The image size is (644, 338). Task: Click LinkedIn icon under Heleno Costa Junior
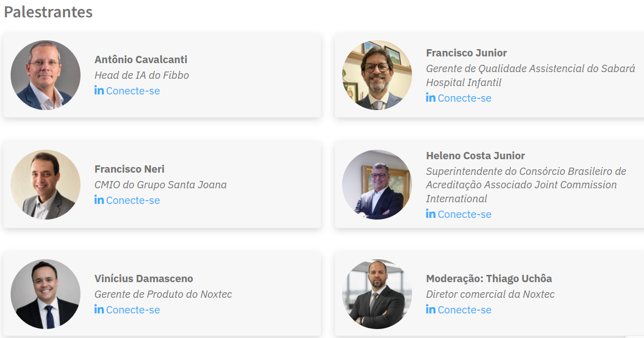pos(430,214)
